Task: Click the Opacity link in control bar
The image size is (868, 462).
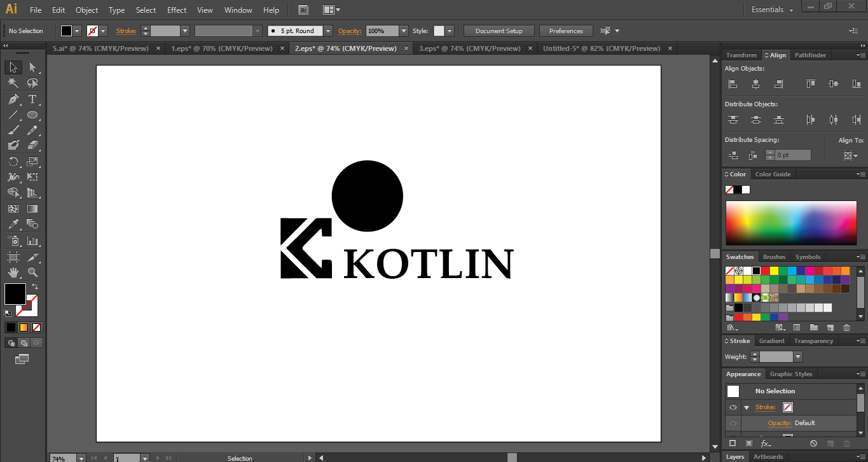Action: (x=350, y=31)
